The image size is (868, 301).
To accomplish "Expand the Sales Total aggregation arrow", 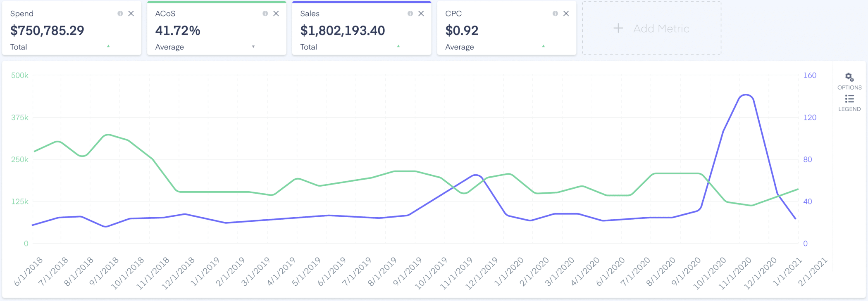I will pos(398,46).
